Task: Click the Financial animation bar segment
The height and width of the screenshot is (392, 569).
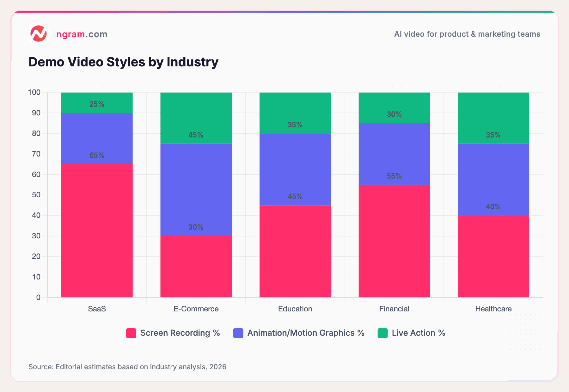Action: (394, 153)
